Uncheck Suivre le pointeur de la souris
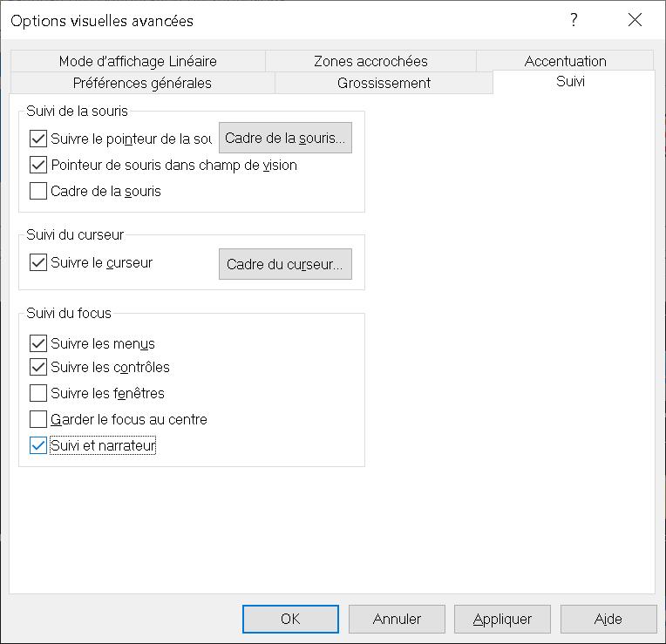The image size is (666, 644). 38,139
